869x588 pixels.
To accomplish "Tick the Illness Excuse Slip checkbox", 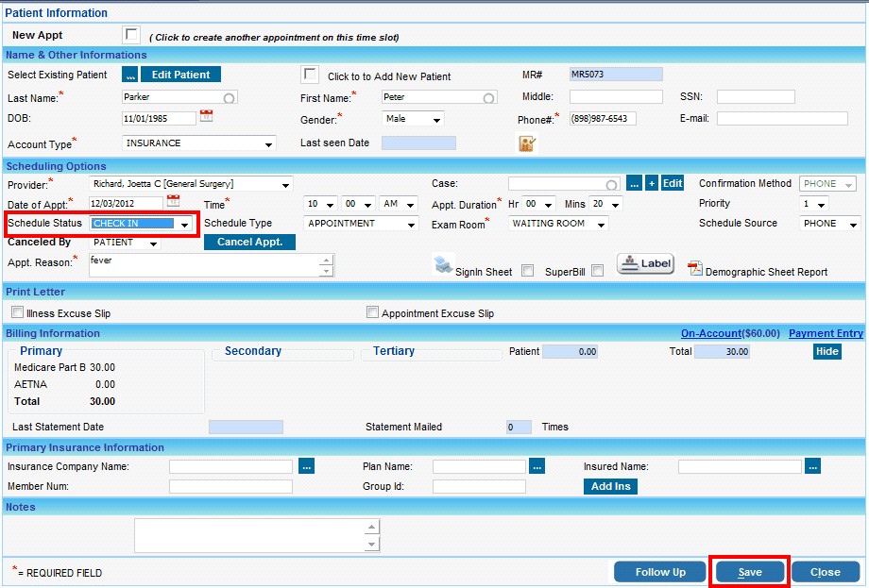I will (x=17, y=312).
